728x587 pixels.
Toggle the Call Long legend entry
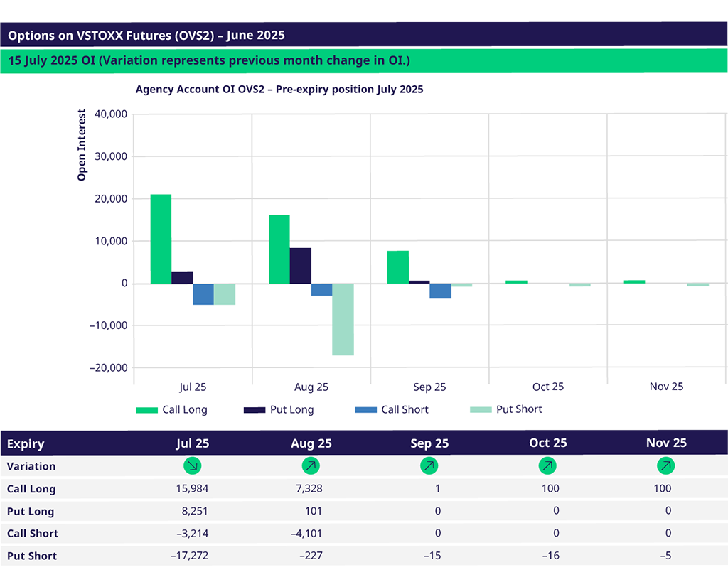click(171, 409)
